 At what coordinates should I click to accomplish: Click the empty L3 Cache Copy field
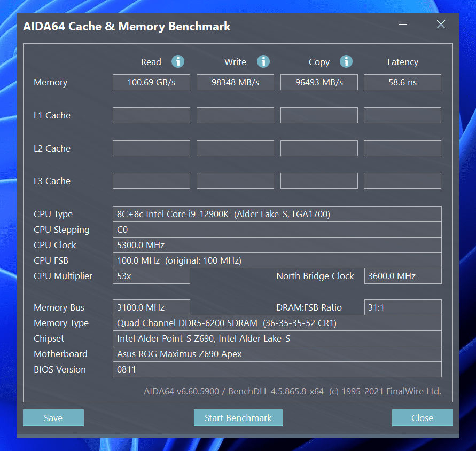(319, 181)
